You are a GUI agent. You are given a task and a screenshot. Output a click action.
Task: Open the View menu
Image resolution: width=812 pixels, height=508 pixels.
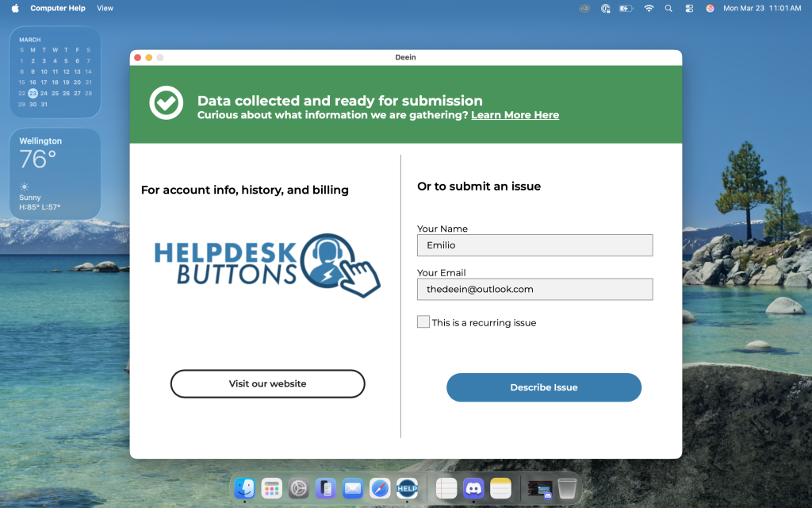(105, 8)
